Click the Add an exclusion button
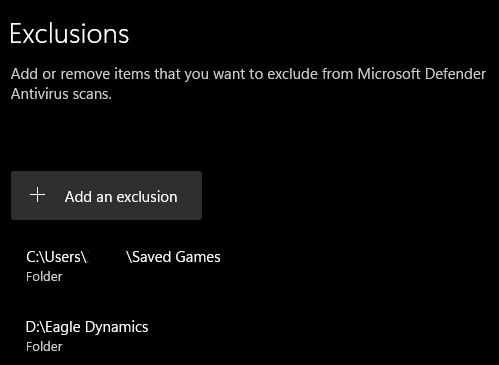 click(x=106, y=196)
